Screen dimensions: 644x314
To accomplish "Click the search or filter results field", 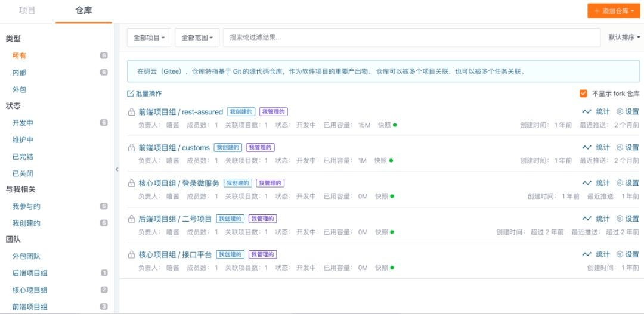I will click(x=411, y=38).
